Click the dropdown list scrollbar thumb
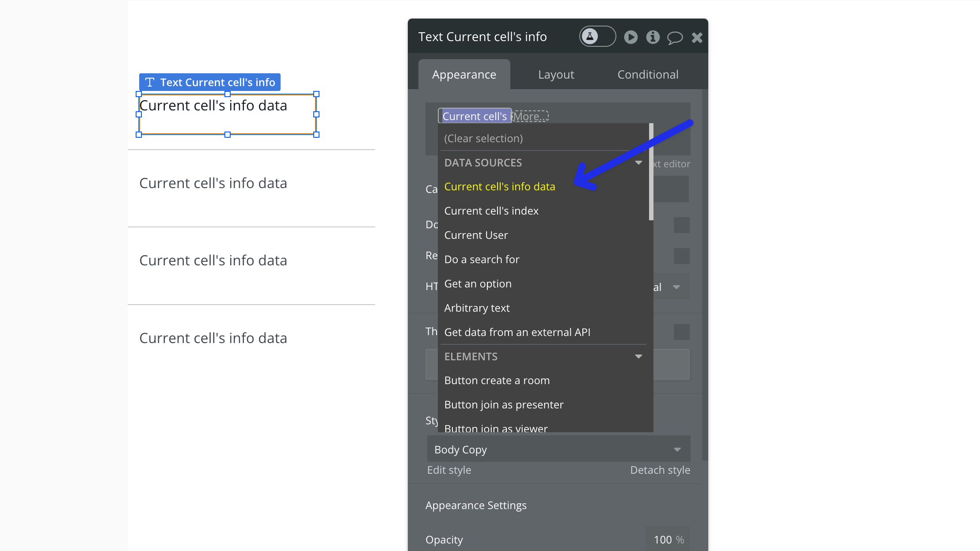 pos(651,172)
